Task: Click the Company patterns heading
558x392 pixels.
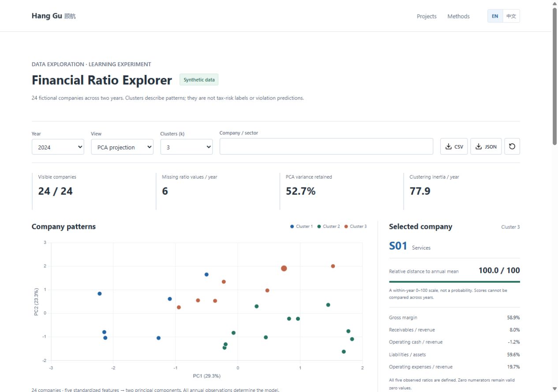Action: tap(64, 227)
